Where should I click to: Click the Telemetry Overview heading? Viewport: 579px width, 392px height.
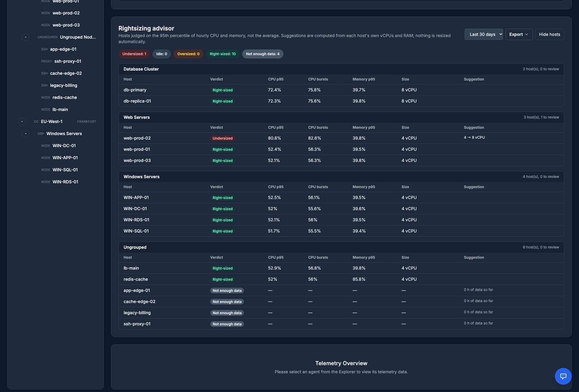[x=341, y=363]
